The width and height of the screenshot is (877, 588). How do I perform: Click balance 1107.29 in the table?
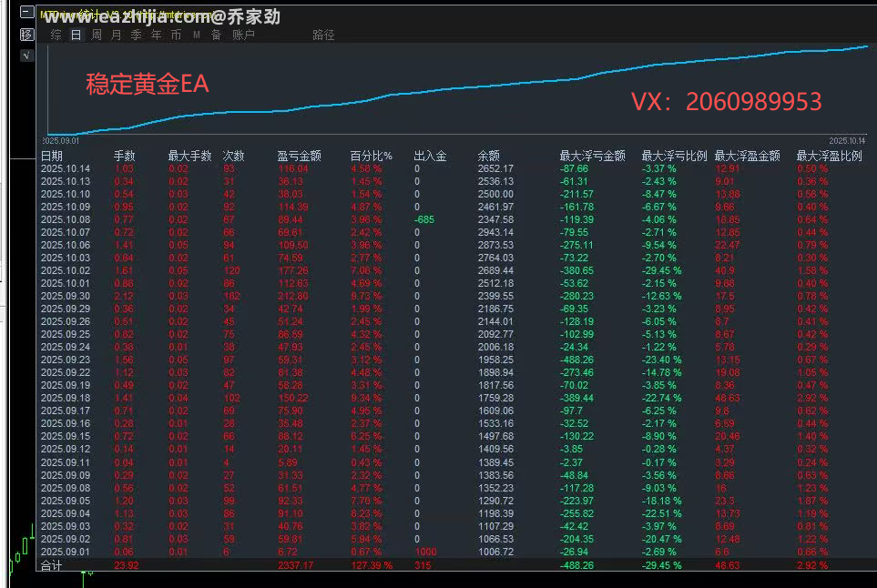(x=495, y=526)
